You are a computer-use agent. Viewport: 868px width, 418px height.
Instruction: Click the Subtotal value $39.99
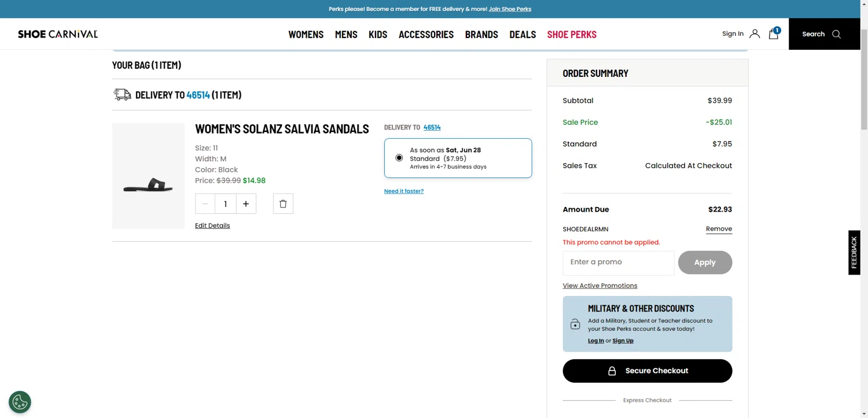tap(720, 101)
